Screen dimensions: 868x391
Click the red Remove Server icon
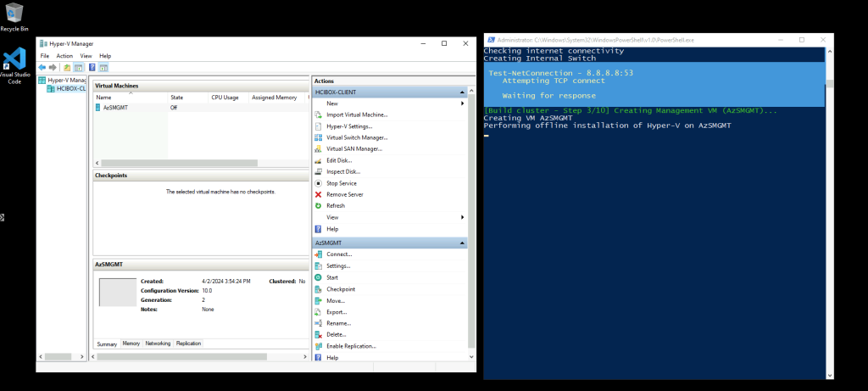319,194
